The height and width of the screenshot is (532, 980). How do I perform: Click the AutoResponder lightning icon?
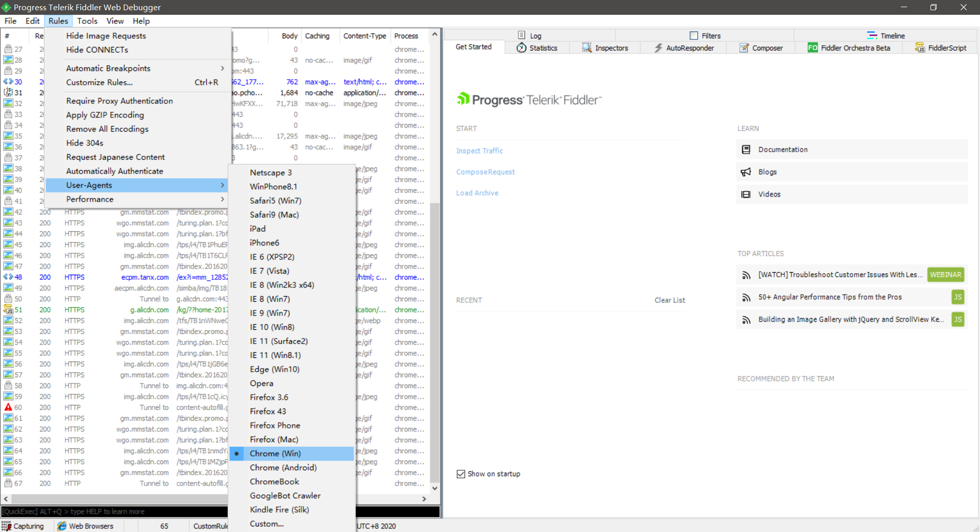click(x=658, y=47)
